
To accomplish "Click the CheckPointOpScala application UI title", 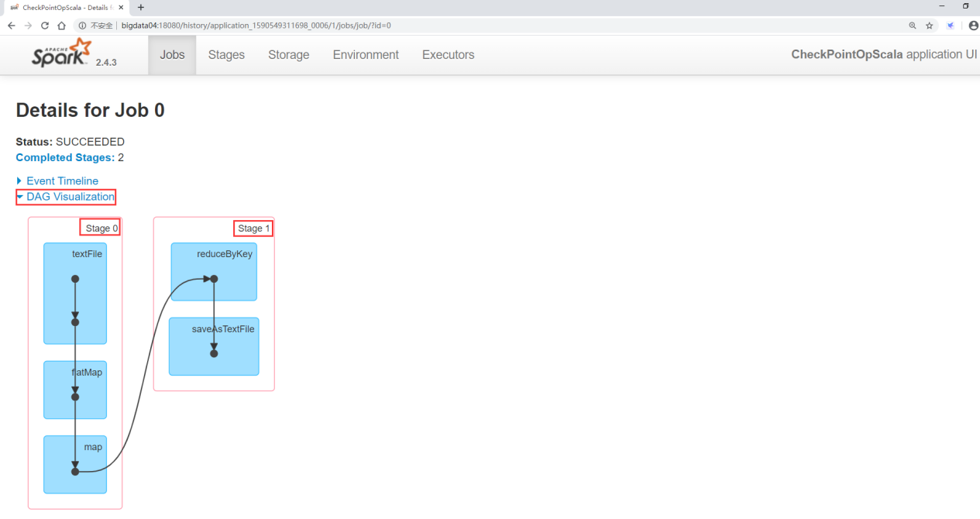I will click(884, 55).
